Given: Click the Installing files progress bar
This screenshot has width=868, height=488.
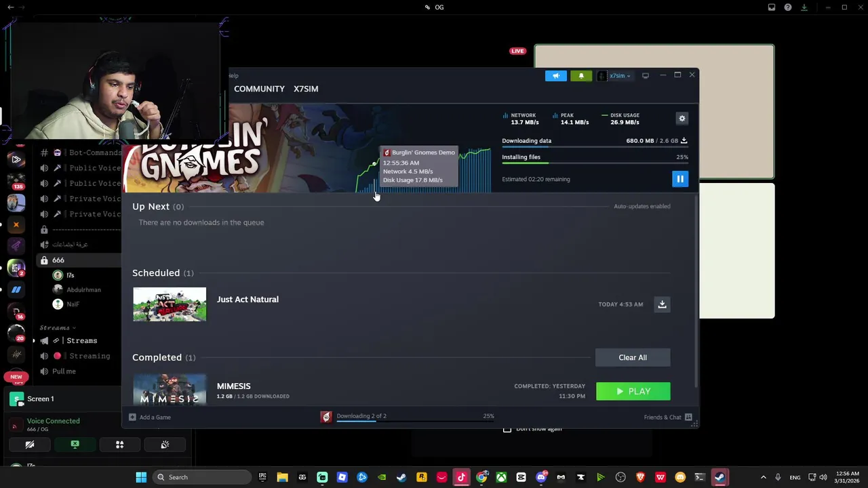Looking at the screenshot, I should pyautogui.click(x=595, y=163).
